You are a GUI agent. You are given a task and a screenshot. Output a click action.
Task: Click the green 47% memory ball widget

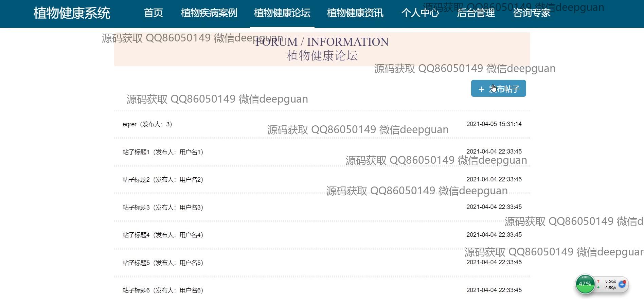pyautogui.click(x=585, y=284)
